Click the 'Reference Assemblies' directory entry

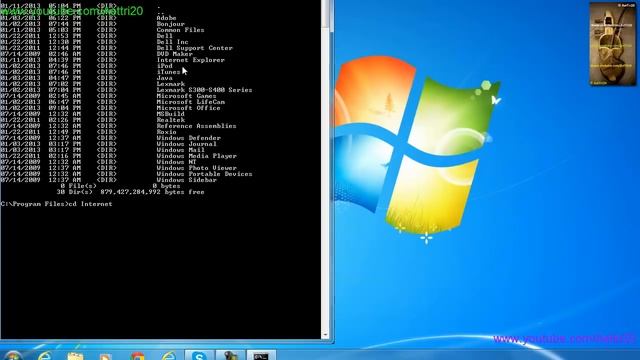pyautogui.click(x=196, y=126)
